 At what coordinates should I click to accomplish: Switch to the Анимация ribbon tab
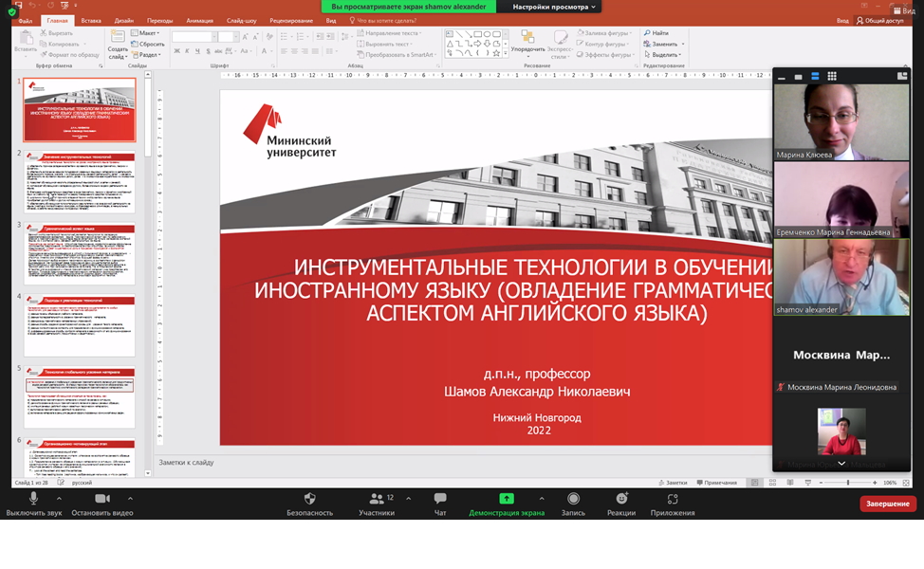[x=200, y=21]
